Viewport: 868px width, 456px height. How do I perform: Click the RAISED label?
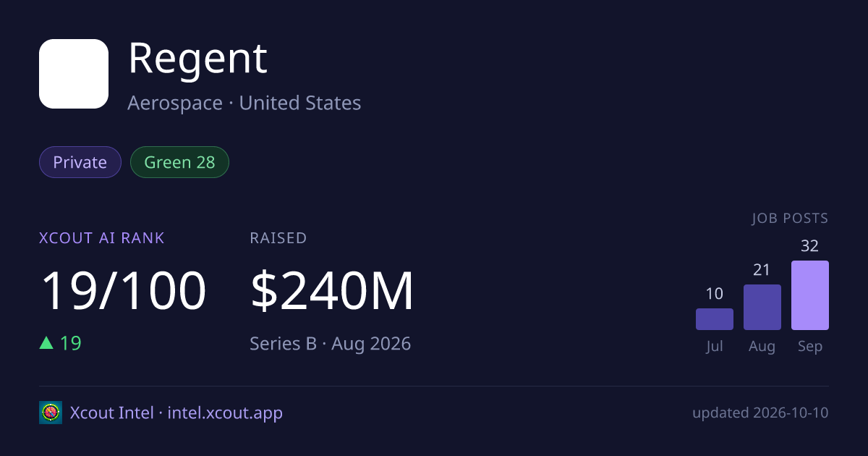(278, 237)
